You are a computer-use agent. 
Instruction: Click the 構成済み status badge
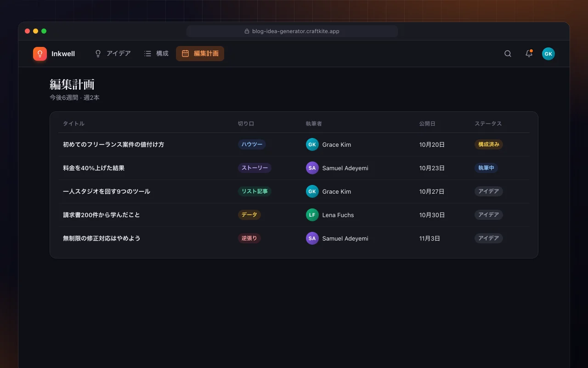[489, 144]
